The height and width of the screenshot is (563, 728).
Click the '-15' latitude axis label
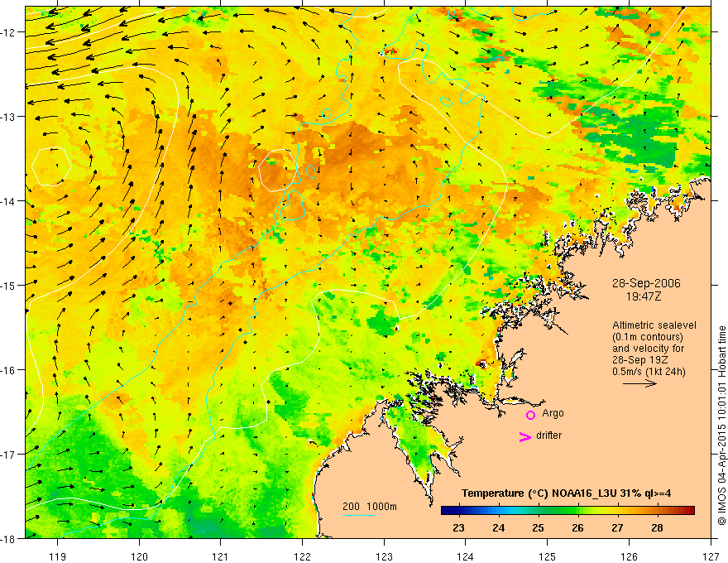click(8, 285)
